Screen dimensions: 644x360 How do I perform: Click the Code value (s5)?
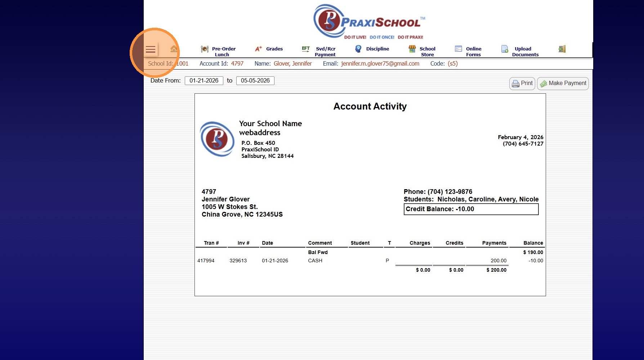pyautogui.click(x=453, y=64)
